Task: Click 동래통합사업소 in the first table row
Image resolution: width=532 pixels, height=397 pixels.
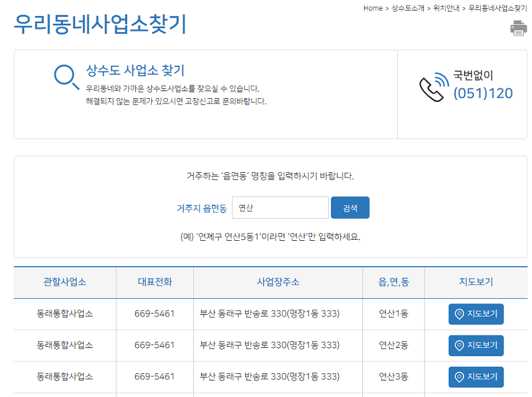Action: [x=64, y=314]
